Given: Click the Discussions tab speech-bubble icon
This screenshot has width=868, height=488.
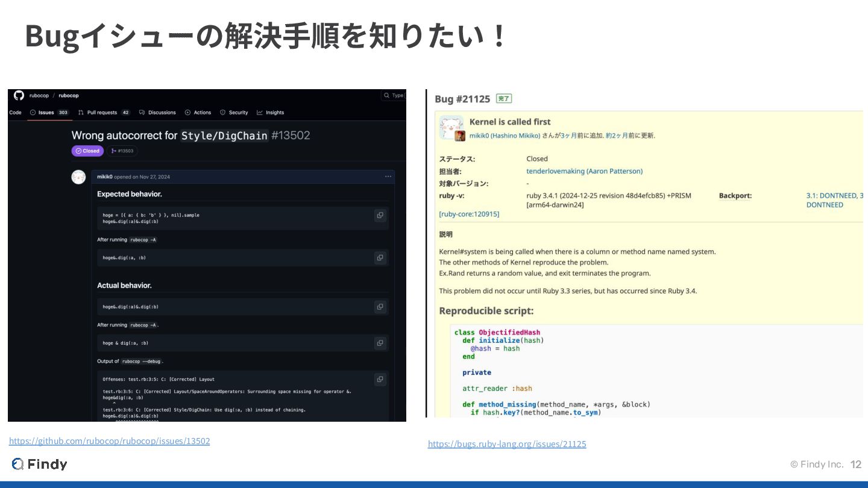Looking at the screenshot, I should [142, 113].
